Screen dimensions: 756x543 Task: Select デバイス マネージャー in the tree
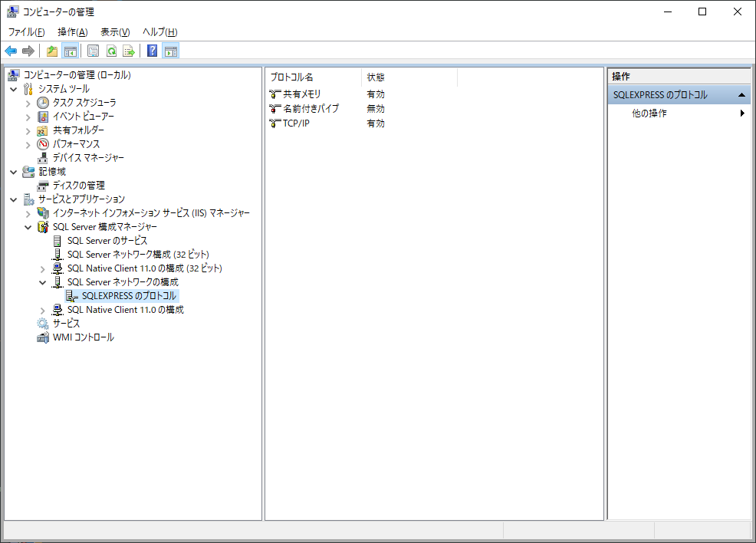(x=88, y=158)
